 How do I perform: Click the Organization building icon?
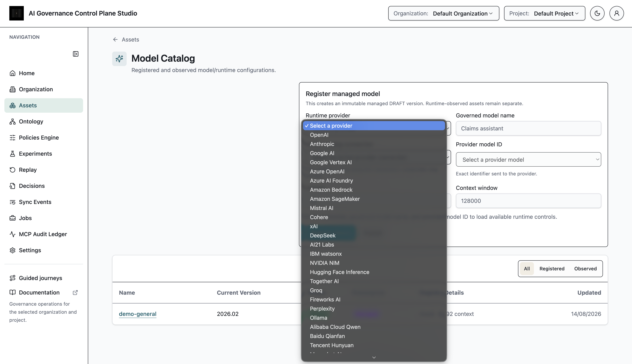pyautogui.click(x=12, y=89)
